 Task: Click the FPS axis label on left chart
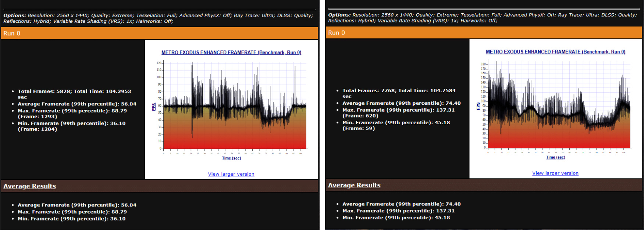154,107
